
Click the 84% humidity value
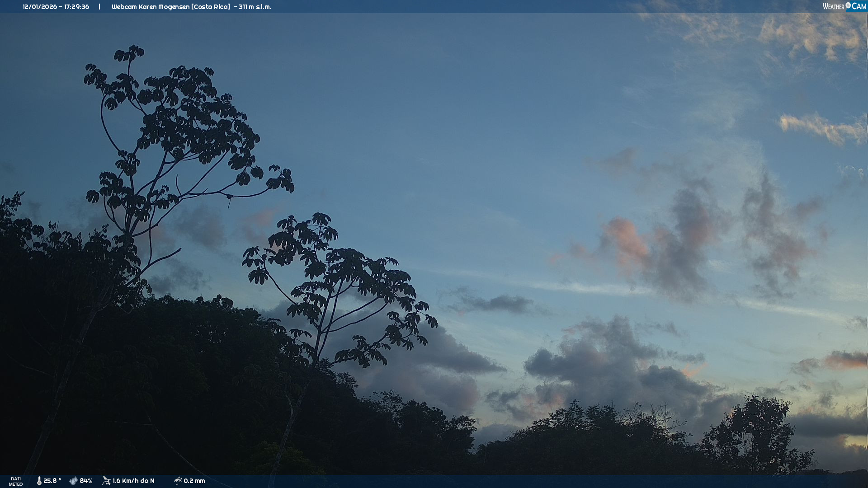tap(86, 481)
